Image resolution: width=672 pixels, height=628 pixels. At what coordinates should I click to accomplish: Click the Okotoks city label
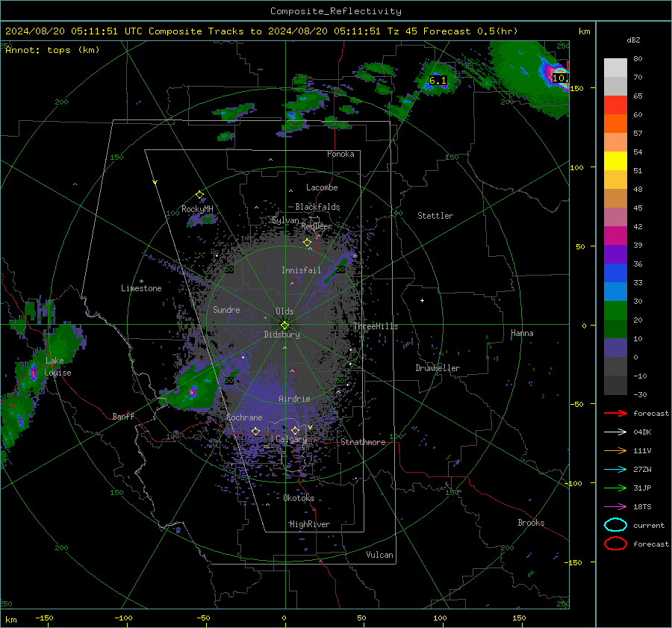coord(299,498)
